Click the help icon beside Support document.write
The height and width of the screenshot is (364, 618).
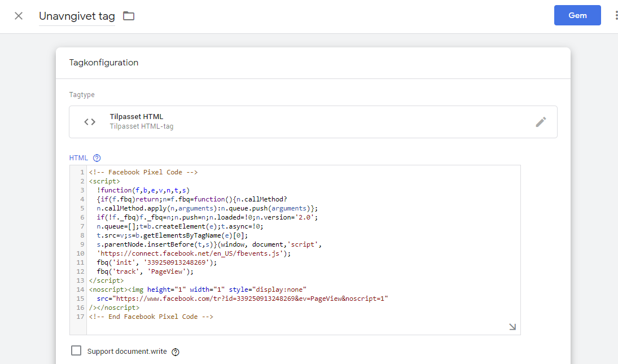pos(175,352)
